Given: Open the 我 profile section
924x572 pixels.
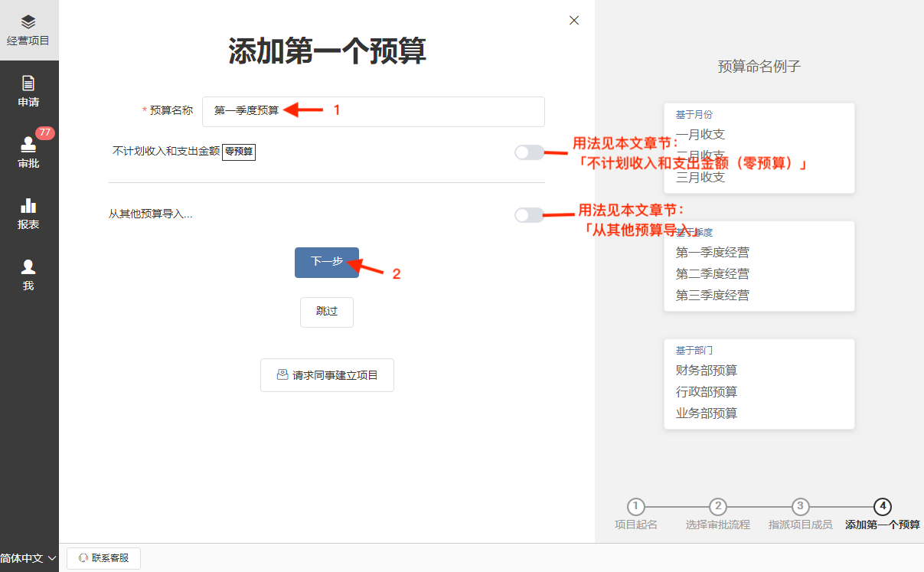Looking at the screenshot, I should click(28, 275).
